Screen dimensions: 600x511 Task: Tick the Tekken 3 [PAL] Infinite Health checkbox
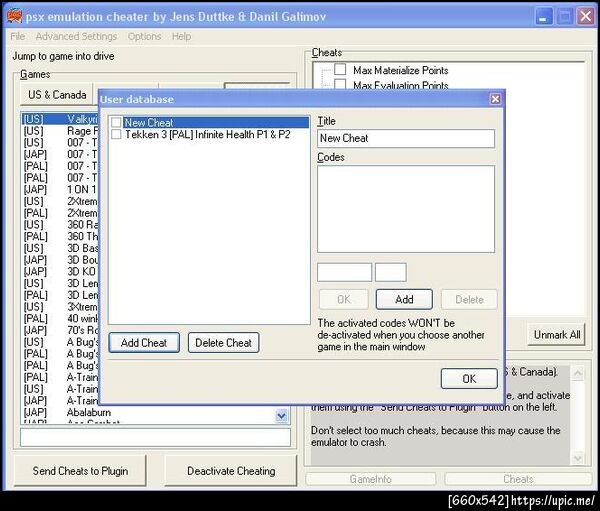[116, 134]
